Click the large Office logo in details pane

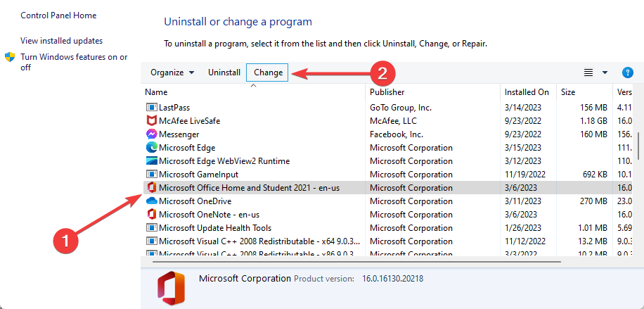[171, 287]
